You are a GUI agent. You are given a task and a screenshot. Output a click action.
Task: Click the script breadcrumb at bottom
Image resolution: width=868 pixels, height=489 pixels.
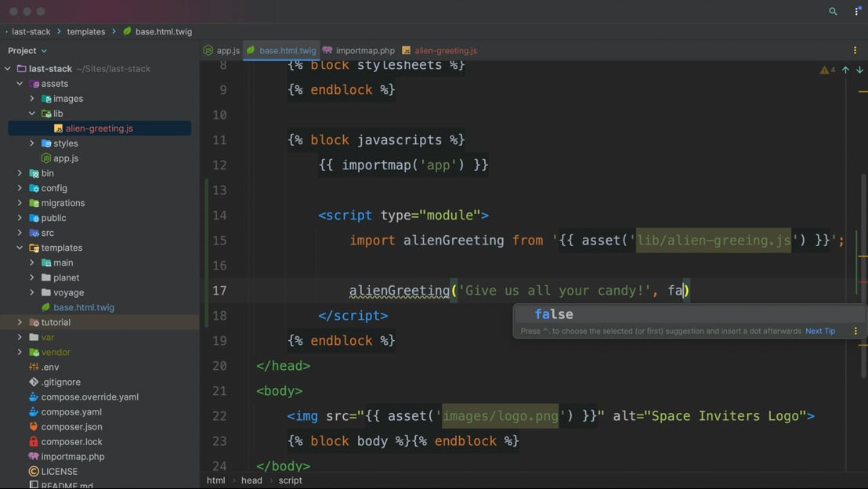pos(290,480)
